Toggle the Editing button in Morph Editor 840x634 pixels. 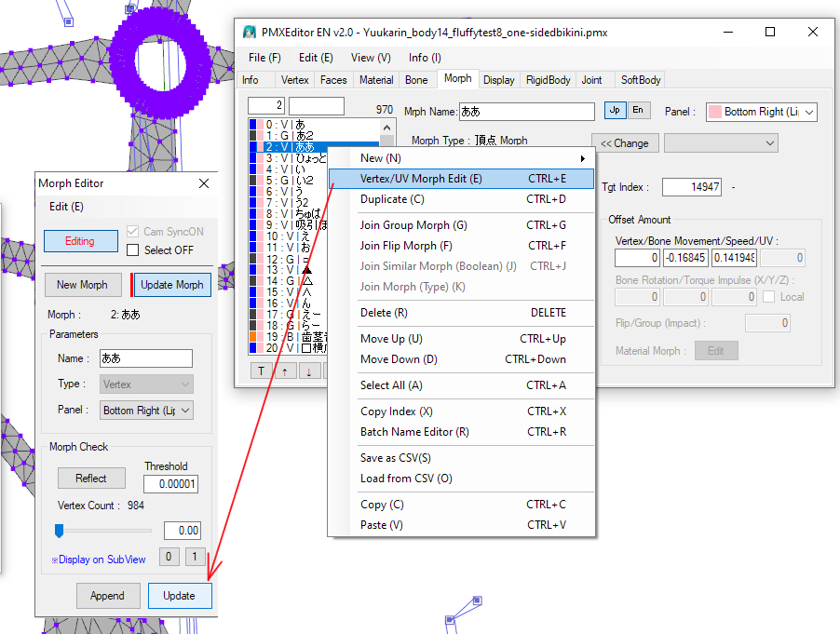(x=80, y=241)
